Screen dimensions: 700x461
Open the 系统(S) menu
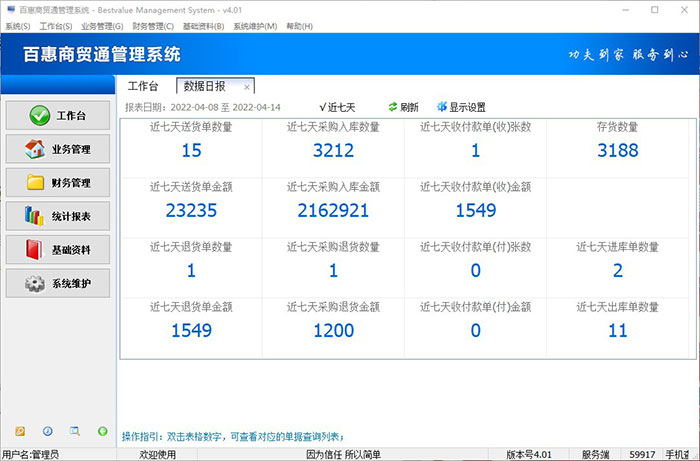(18, 26)
